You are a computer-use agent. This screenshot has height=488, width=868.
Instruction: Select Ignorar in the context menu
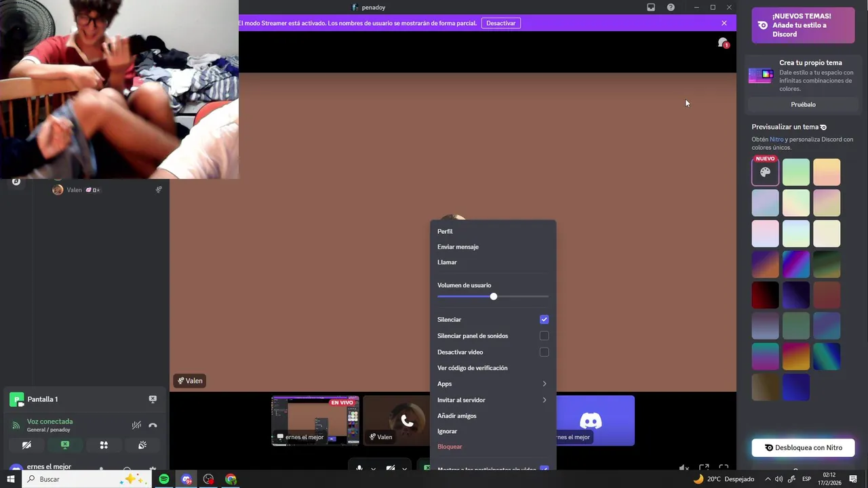coord(493,431)
